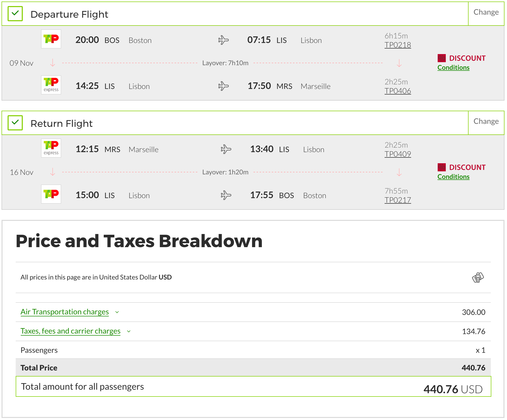Open flight TP0218 details
507x420 pixels.
pos(397,45)
